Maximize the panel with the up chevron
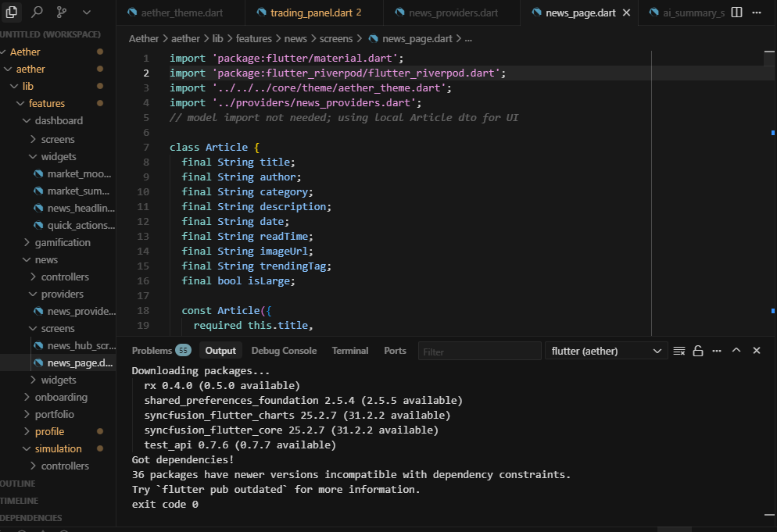Screen dimensions: 777x532 point(736,351)
